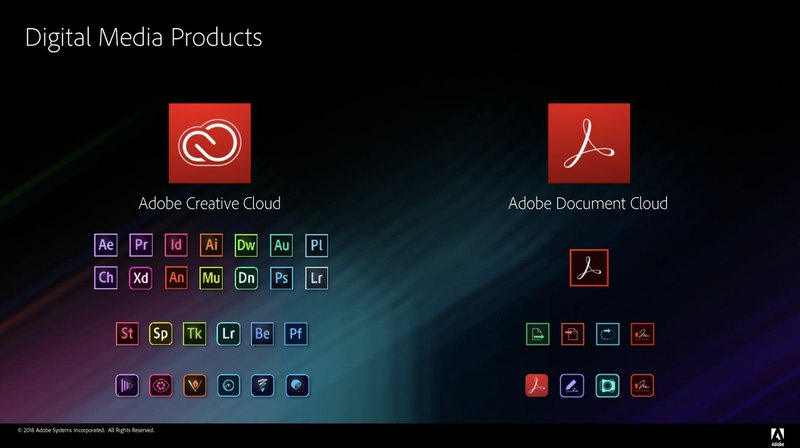Image resolution: width=800 pixels, height=448 pixels.
Task: Click the teal rounded Lightroom CC (Lr) icon
Action: pyautogui.click(x=229, y=334)
